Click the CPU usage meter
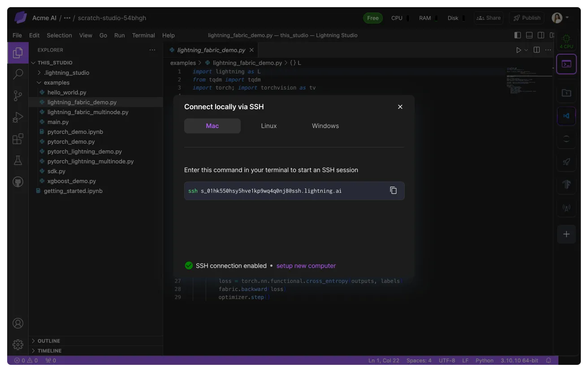Image resolution: width=588 pixels, height=372 pixels. (400, 18)
